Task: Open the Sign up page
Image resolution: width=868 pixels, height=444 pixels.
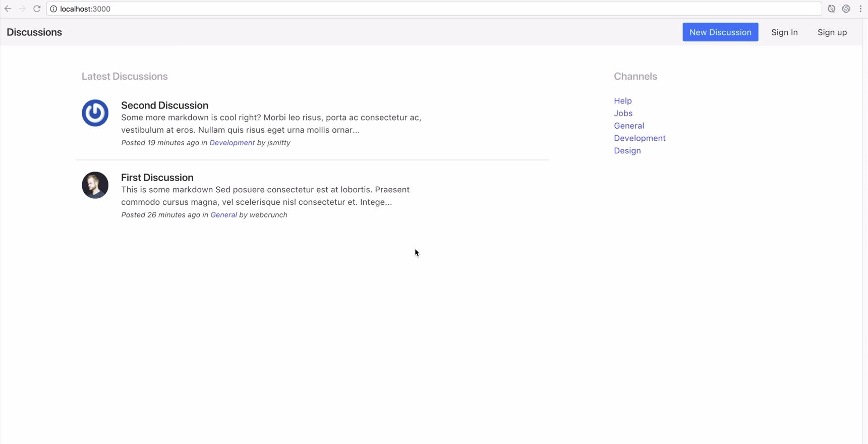Action: tap(832, 32)
